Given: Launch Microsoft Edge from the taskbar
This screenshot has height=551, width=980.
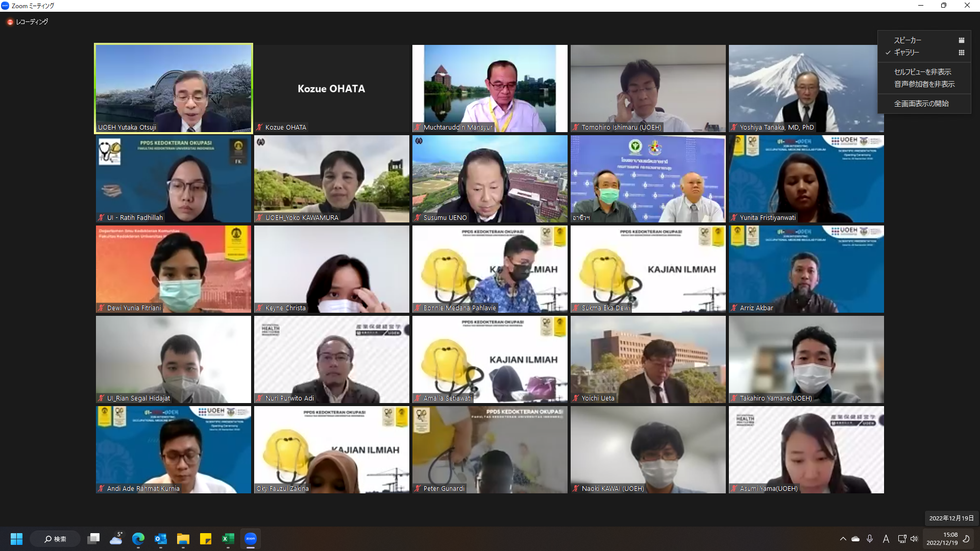Looking at the screenshot, I should [138, 539].
